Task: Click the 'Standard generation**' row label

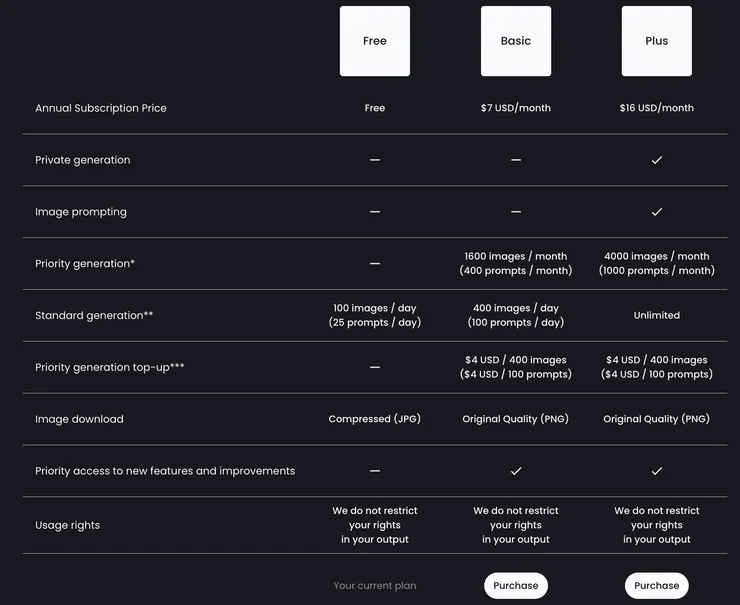Action: [94, 315]
